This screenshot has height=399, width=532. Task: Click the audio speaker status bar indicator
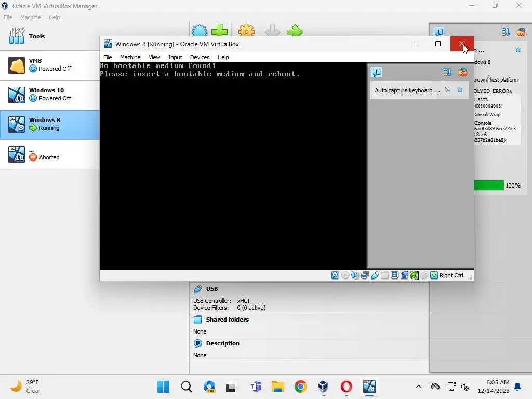coord(355,275)
